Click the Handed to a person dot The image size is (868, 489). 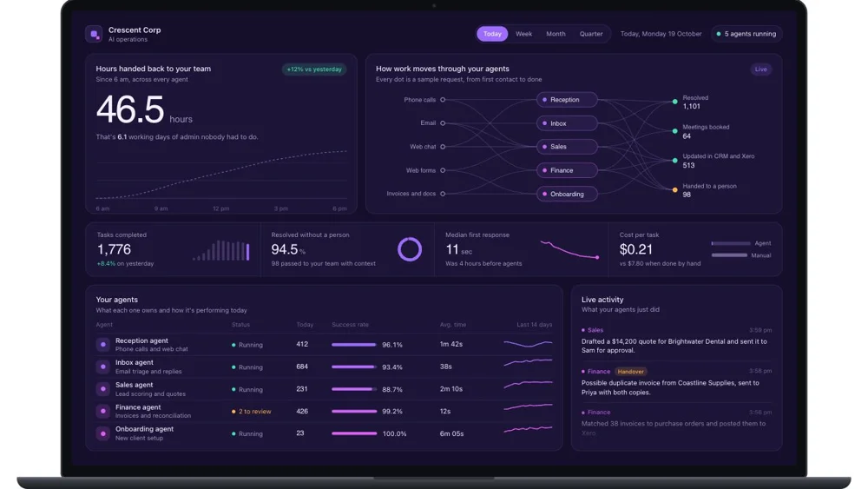point(674,190)
